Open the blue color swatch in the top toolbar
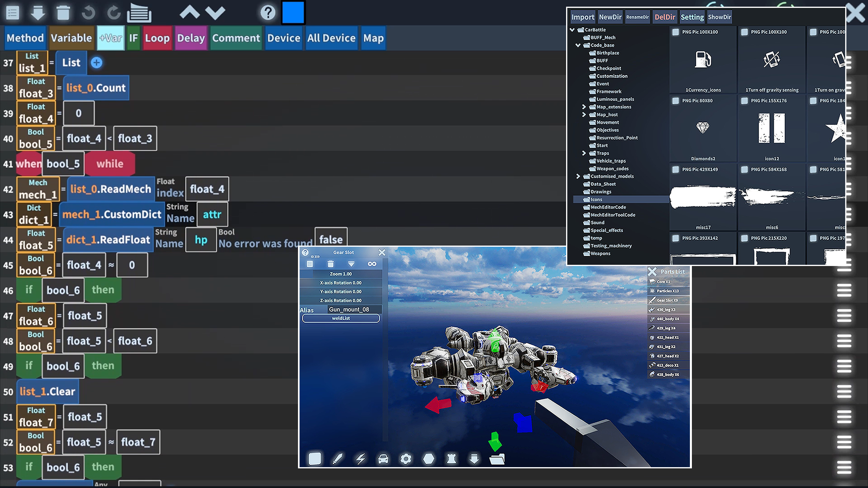 point(294,13)
